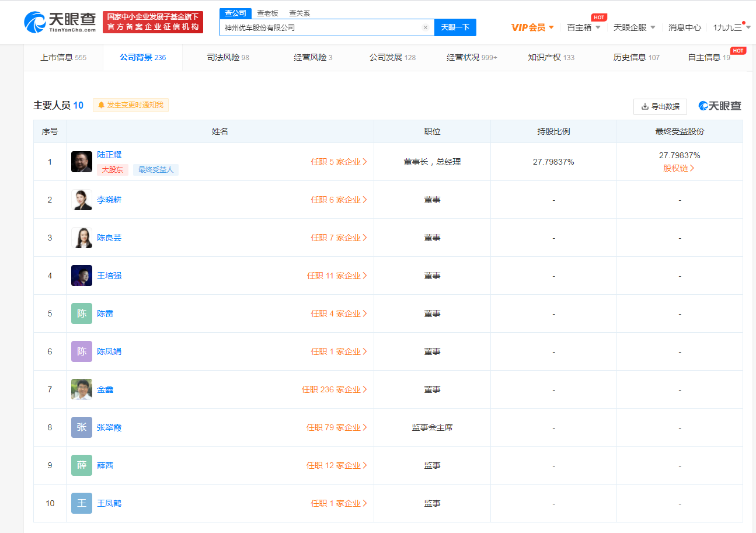Open the 天眼企服 dropdown menu

pos(635,27)
